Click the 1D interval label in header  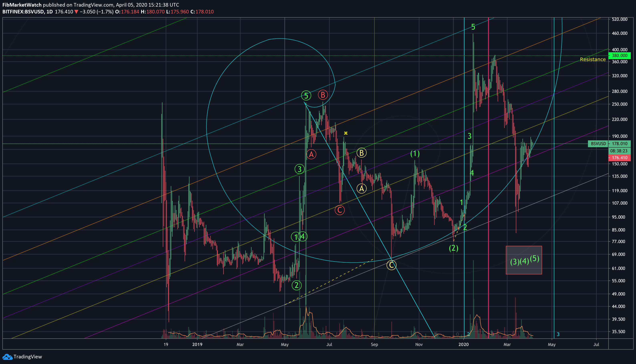(49, 12)
